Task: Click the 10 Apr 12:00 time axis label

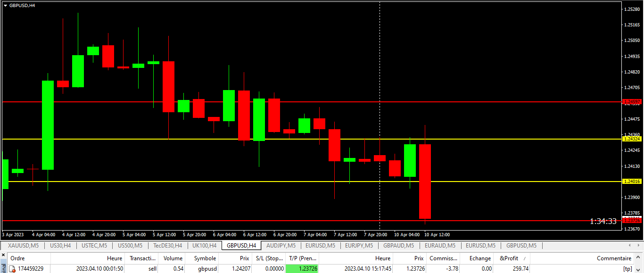Action: (437, 234)
